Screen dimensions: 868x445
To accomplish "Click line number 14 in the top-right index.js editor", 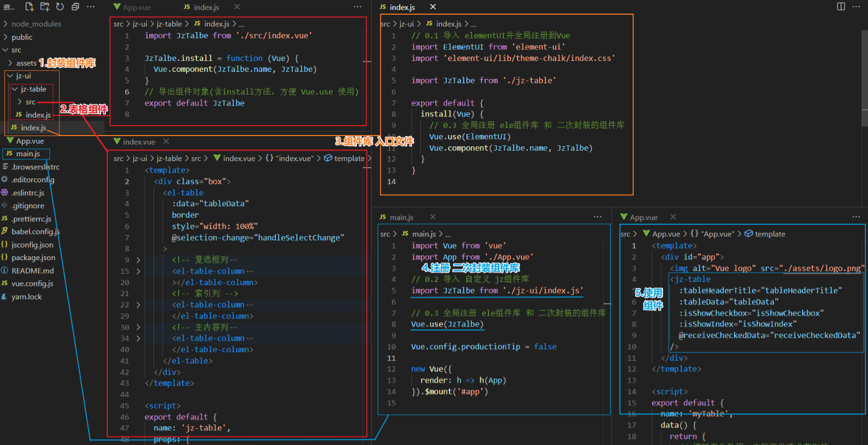I will (391, 182).
